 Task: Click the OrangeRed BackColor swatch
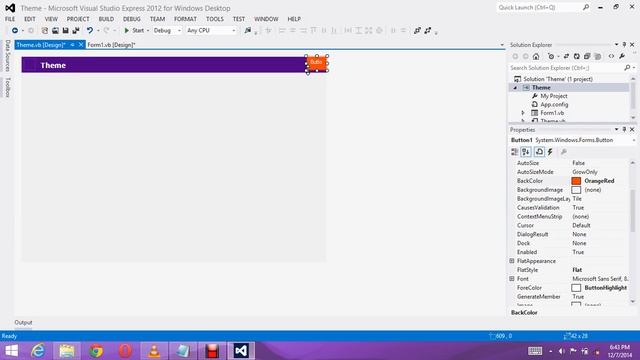576,181
